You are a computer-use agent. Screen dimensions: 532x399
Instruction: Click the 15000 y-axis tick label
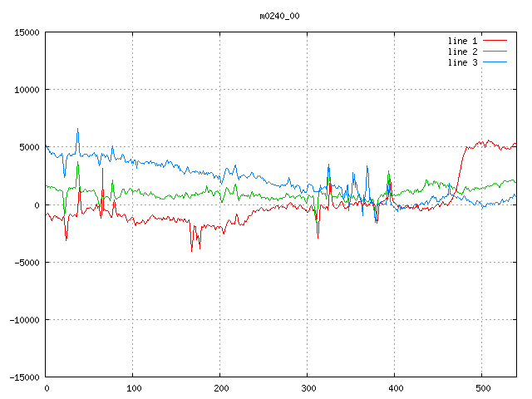click(26, 32)
